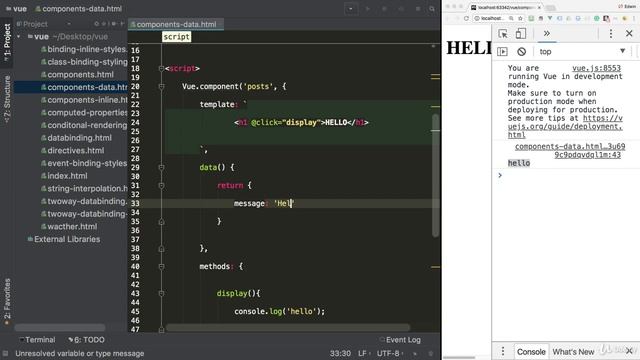
Task: Open the Terminal tool window
Action: click(37, 340)
